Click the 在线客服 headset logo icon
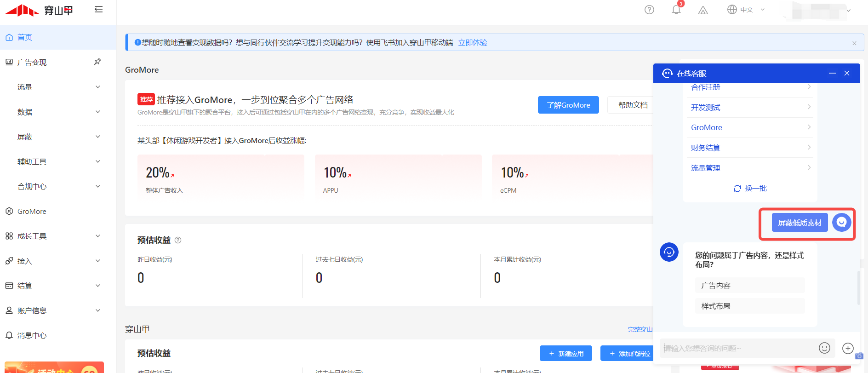The width and height of the screenshot is (868, 373). [667, 73]
